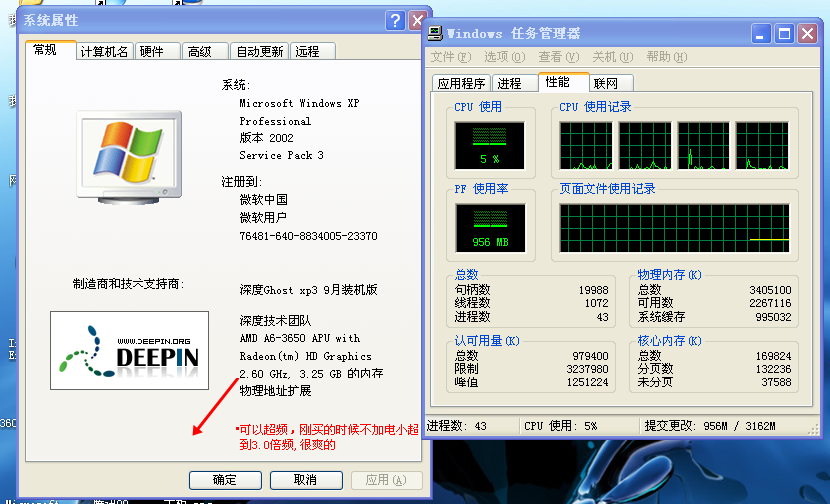The height and width of the screenshot is (504, 830).
Task: Open the 文件(F) menu
Action: pyautogui.click(x=450, y=57)
